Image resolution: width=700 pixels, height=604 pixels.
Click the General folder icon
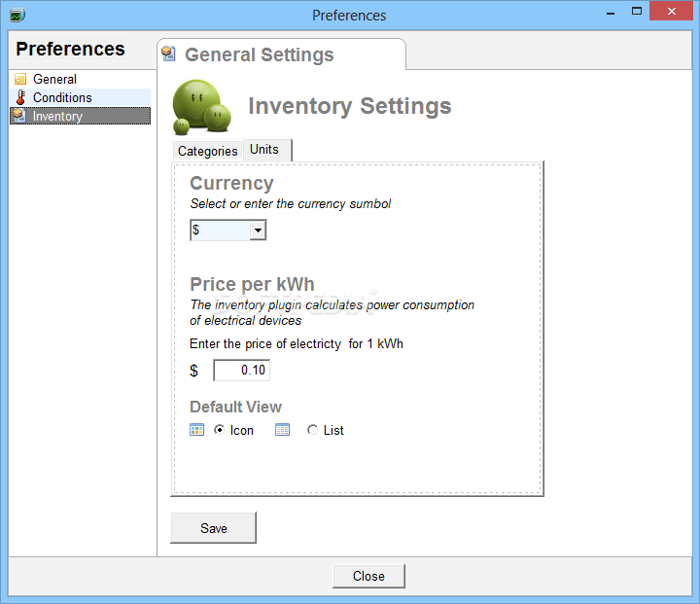[x=20, y=79]
